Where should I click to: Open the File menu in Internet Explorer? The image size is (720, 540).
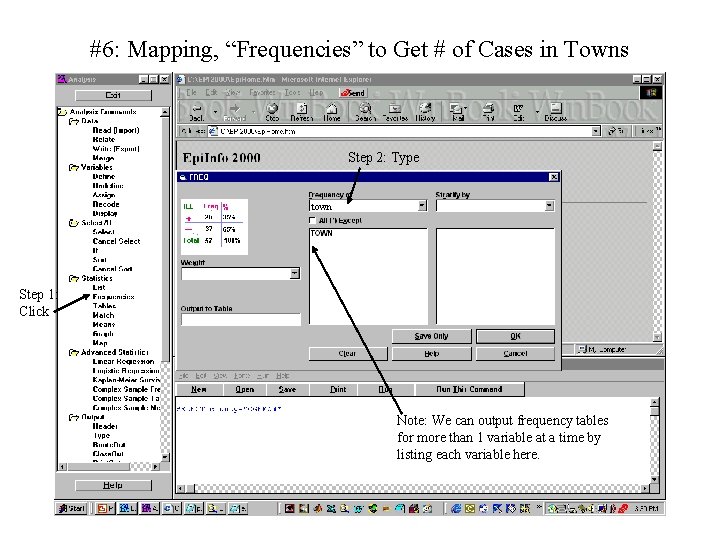(191, 92)
